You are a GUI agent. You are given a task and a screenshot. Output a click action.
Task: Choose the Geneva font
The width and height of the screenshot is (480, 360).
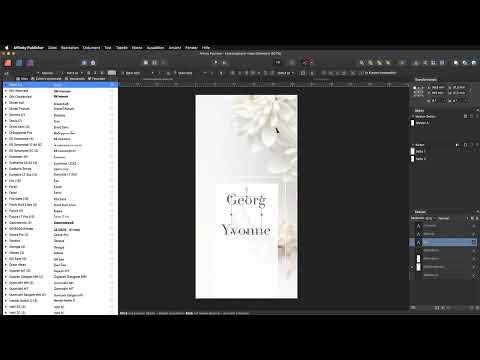60,241
